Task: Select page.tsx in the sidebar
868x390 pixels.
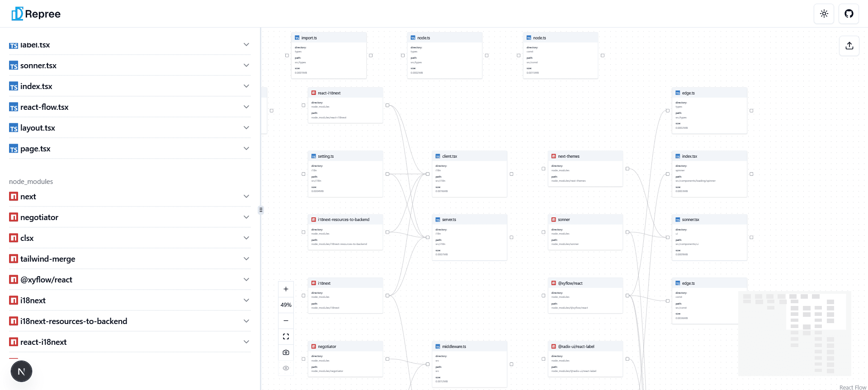Action: pos(35,149)
